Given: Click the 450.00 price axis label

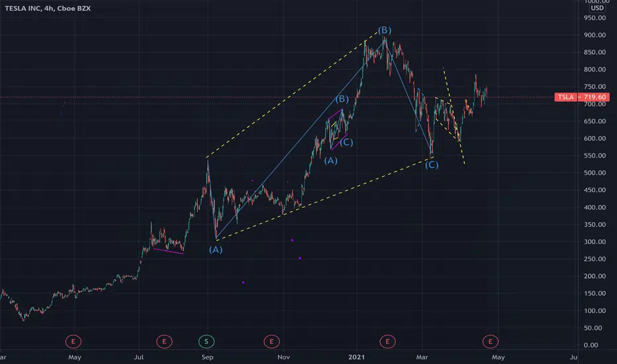Looking at the screenshot, I should (594, 190).
